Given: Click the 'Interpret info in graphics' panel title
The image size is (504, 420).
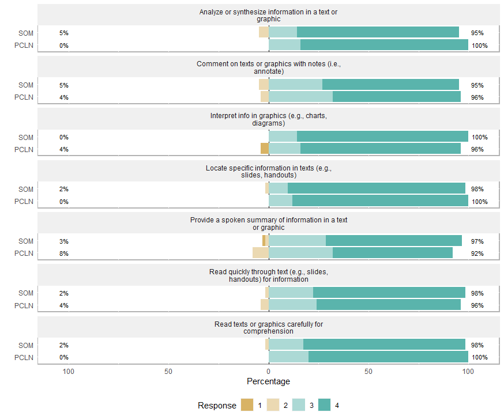Looking at the screenshot, I should coord(269,119).
